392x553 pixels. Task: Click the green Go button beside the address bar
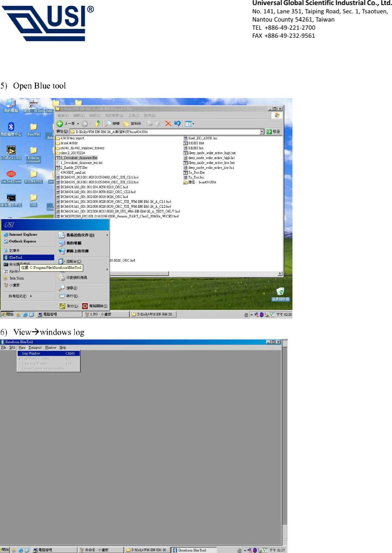coord(273,132)
